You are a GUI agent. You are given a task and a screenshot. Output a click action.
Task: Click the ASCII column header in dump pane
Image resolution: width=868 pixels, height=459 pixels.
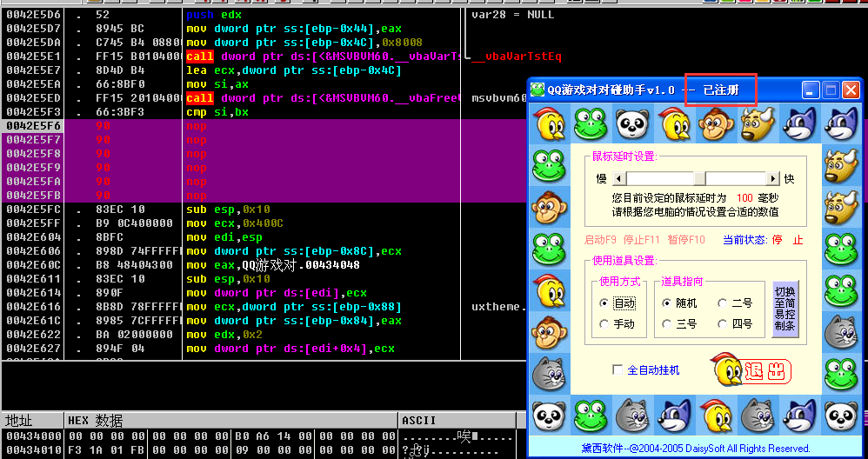457,420
